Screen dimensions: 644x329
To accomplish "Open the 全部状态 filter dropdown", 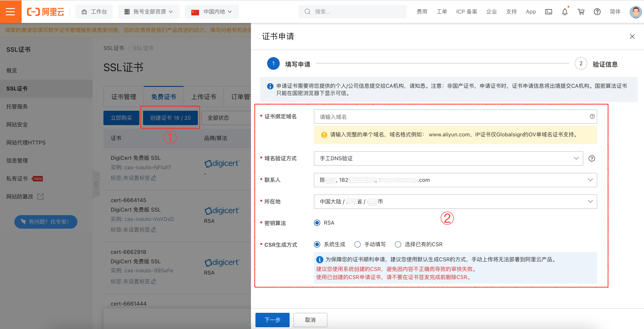I will tap(226, 118).
